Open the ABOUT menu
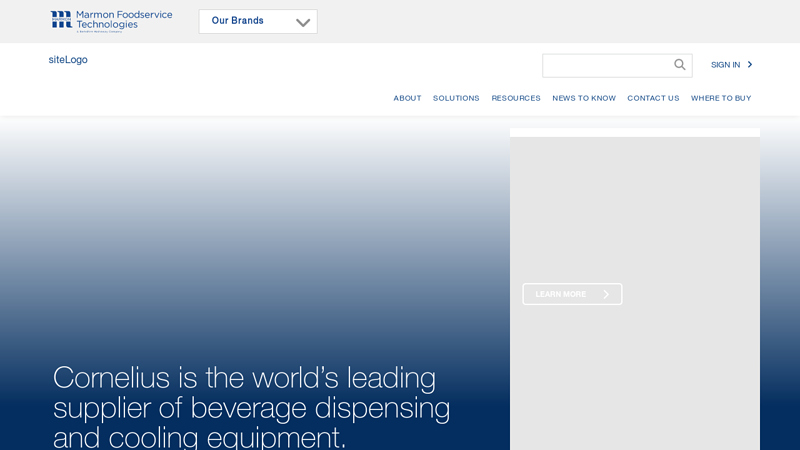This screenshot has width=800, height=450. coord(407,98)
